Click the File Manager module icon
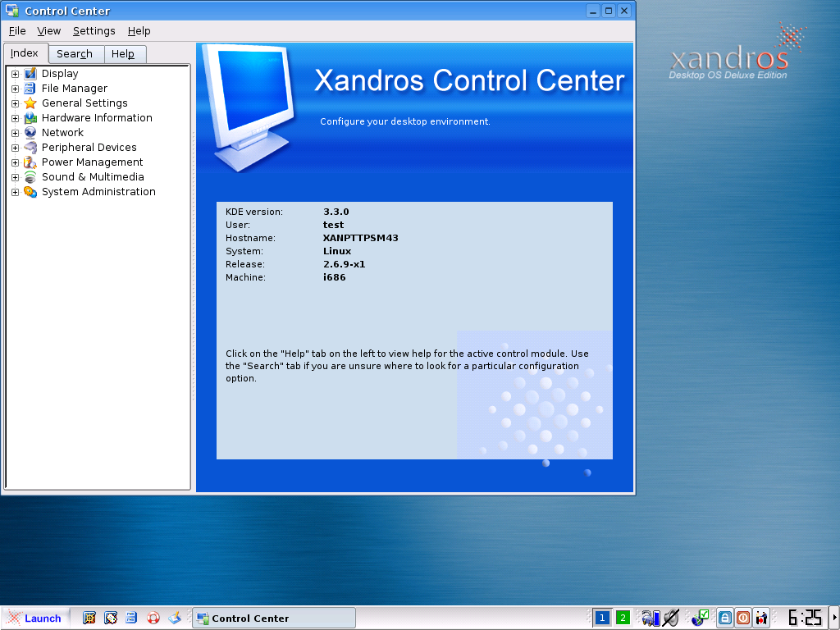840x630 pixels. coord(30,89)
